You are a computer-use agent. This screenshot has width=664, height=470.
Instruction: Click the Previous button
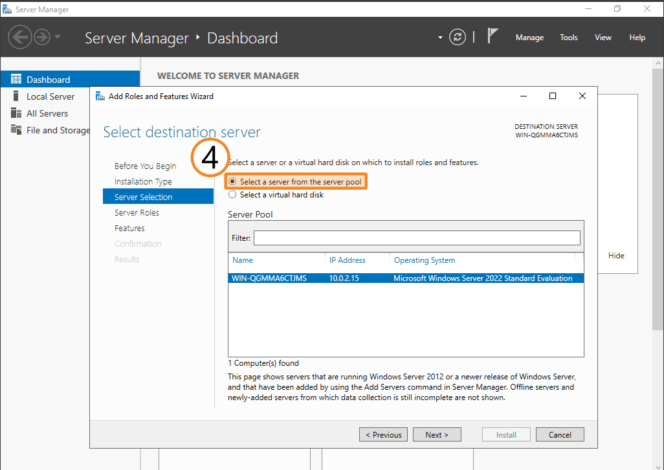[383, 434]
